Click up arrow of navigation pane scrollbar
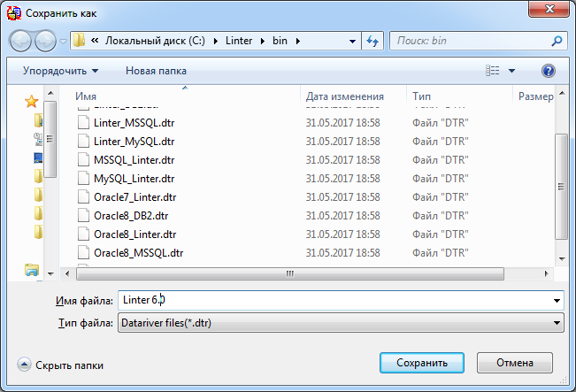Viewport: 576px width, 392px height. 50,93
